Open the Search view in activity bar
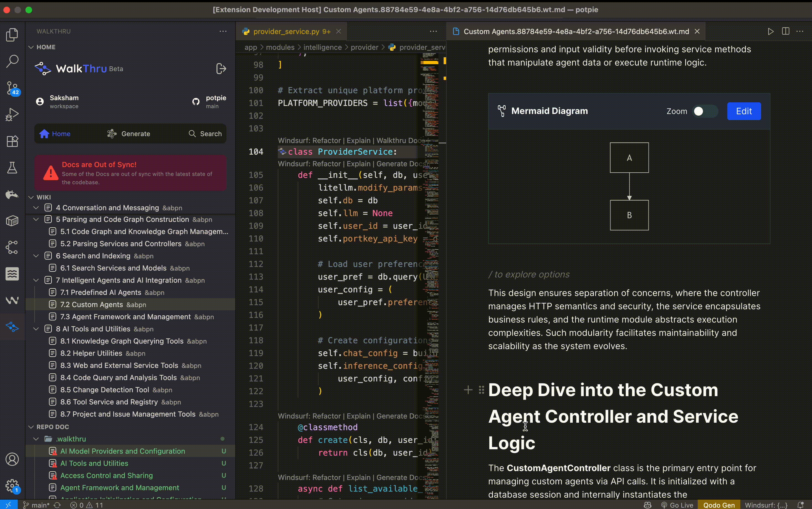812x509 pixels. 12,61
